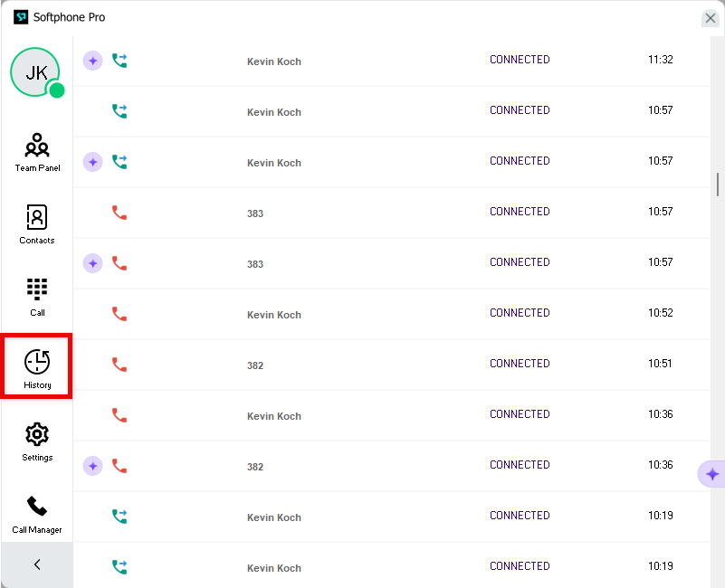Click the floating AI sparkle button at right edge
Image resolution: width=725 pixels, height=588 pixels.
click(711, 474)
